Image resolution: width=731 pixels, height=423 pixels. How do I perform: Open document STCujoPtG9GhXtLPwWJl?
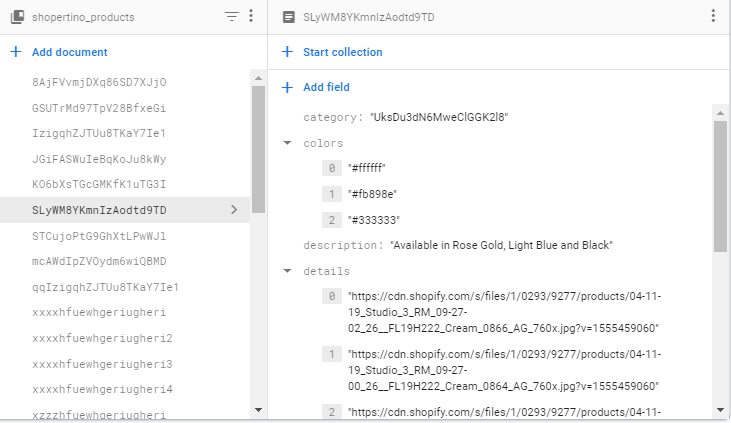[99, 237]
